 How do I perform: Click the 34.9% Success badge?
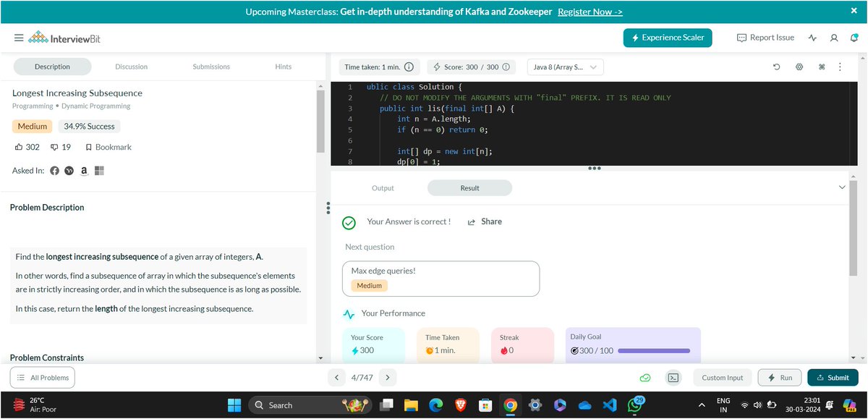coord(90,126)
